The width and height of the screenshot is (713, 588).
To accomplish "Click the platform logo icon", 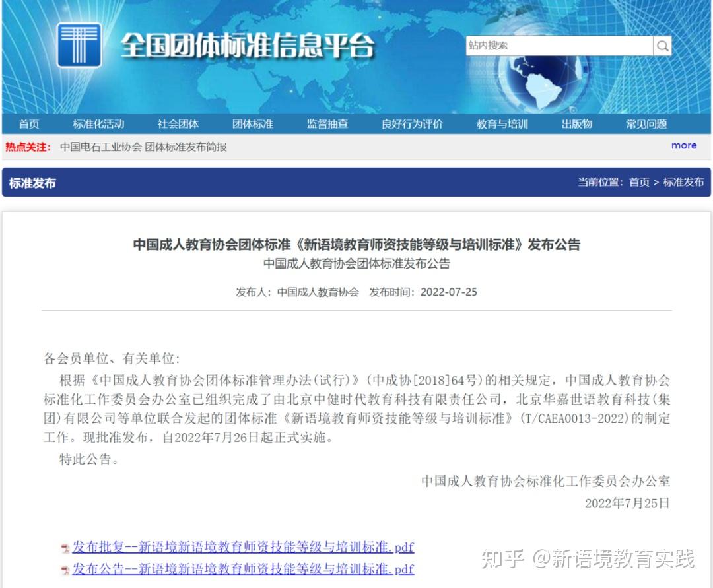I will click(x=79, y=45).
